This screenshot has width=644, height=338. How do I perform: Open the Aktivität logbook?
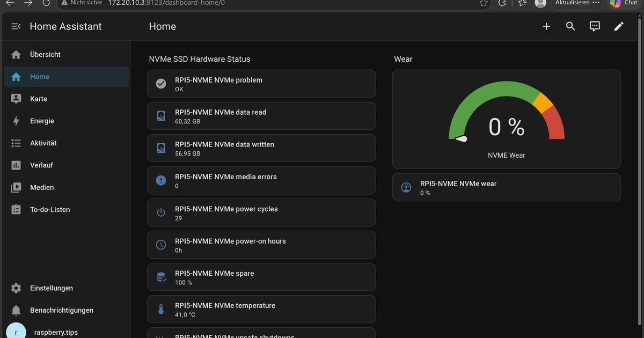point(66,143)
